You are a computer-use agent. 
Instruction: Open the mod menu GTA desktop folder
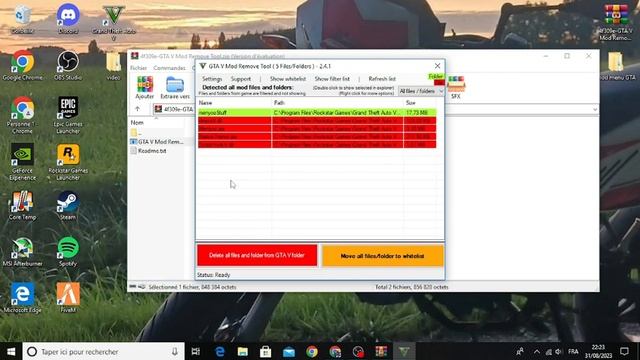(616, 66)
